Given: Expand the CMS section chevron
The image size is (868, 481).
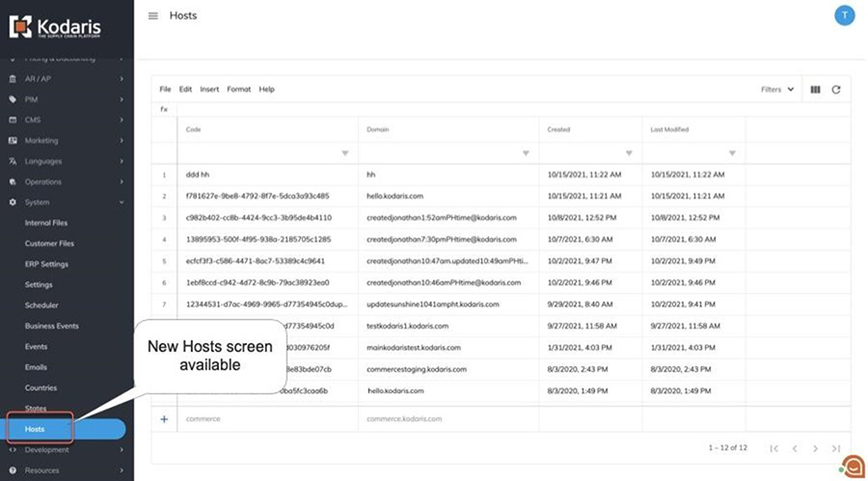Looking at the screenshot, I should point(122,120).
